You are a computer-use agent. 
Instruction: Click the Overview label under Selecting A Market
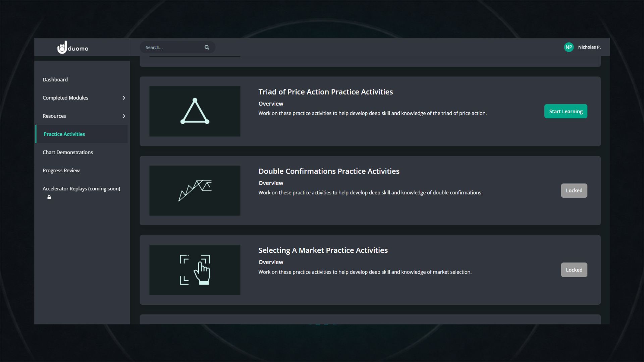click(x=271, y=262)
